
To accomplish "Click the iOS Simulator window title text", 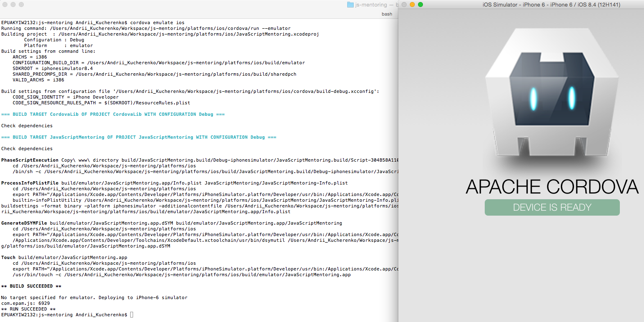I will click(x=551, y=5).
